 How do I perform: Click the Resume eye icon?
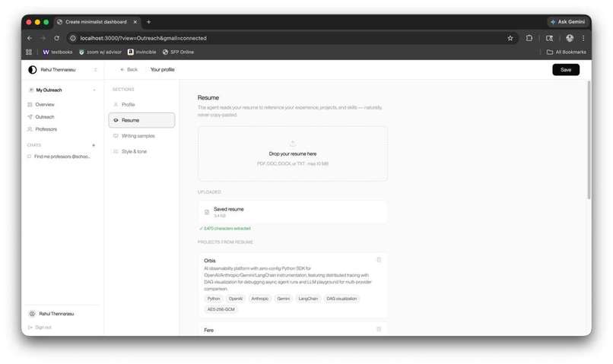click(116, 120)
